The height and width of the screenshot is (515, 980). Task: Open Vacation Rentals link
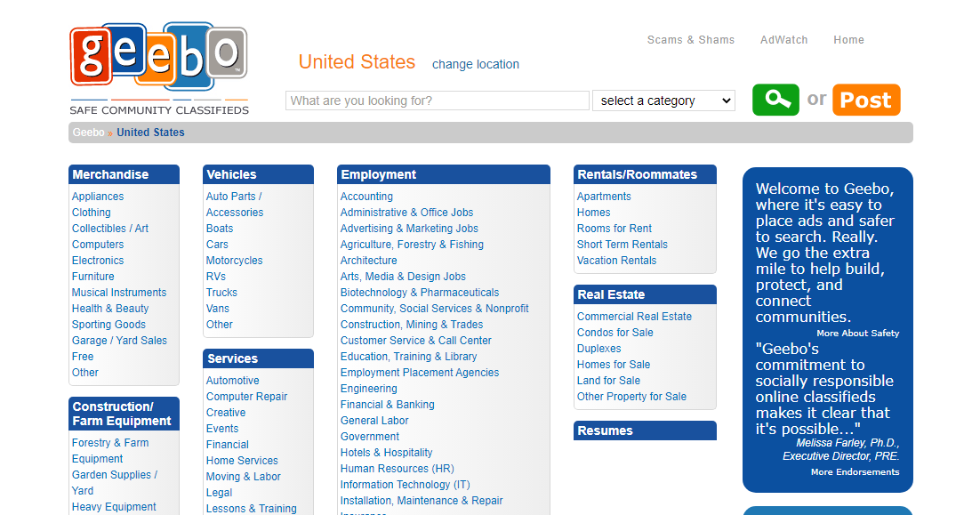617,261
